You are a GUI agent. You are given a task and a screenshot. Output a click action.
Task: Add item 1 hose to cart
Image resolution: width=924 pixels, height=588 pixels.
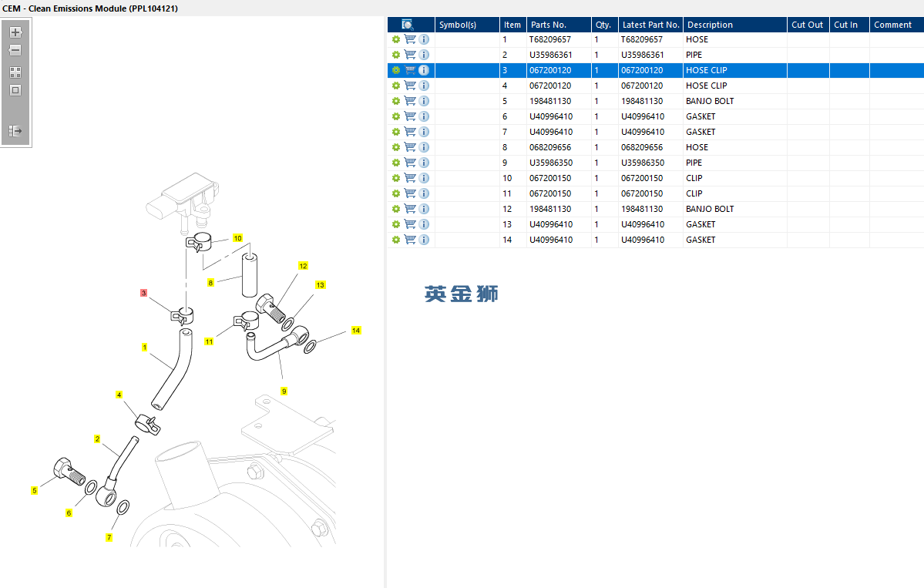coord(410,39)
